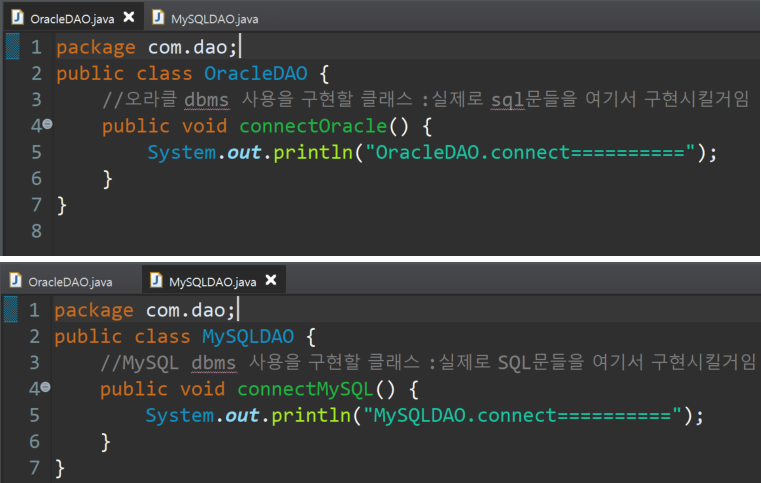
Task: Click the Korean comment on line 3 of OracleDAO
Action: point(426,100)
